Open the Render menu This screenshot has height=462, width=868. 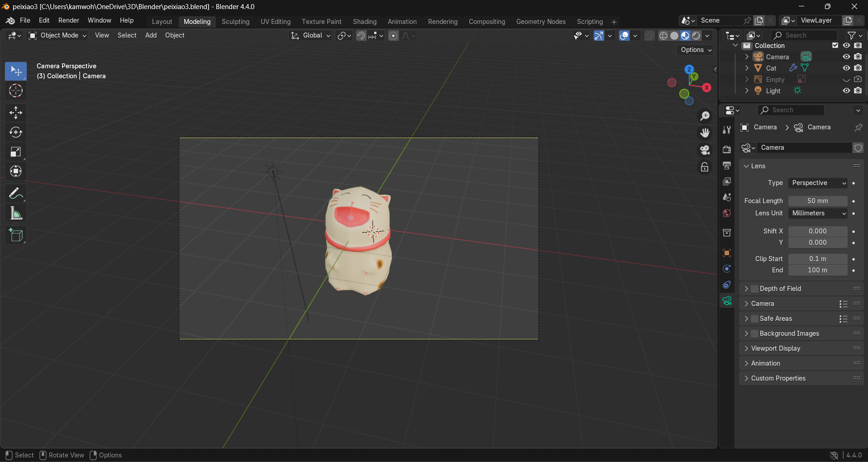coord(68,20)
